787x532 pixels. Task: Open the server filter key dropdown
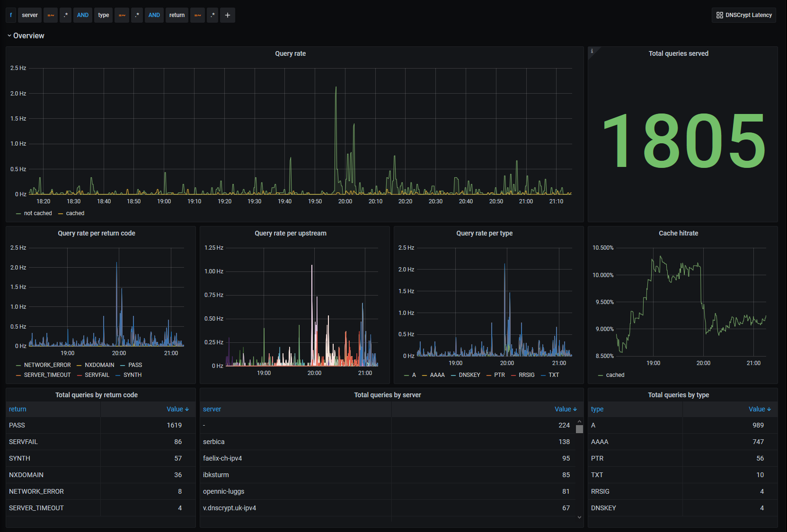(30, 15)
